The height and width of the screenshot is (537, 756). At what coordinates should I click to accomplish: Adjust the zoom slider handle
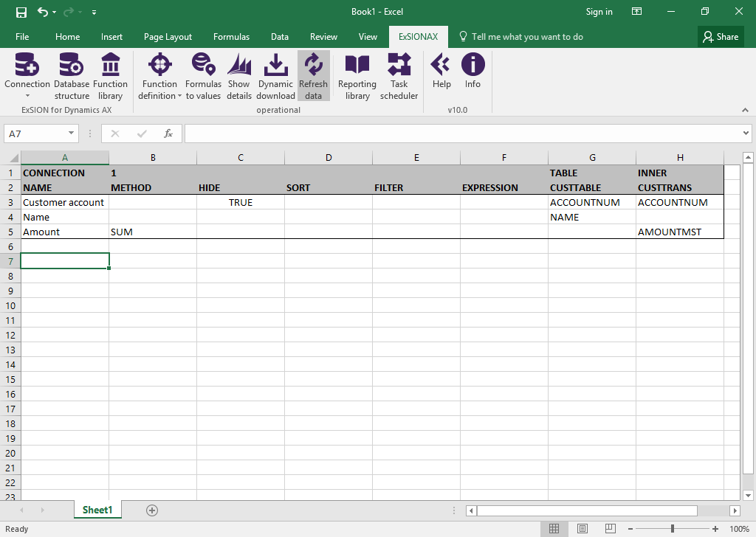pos(672,529)
